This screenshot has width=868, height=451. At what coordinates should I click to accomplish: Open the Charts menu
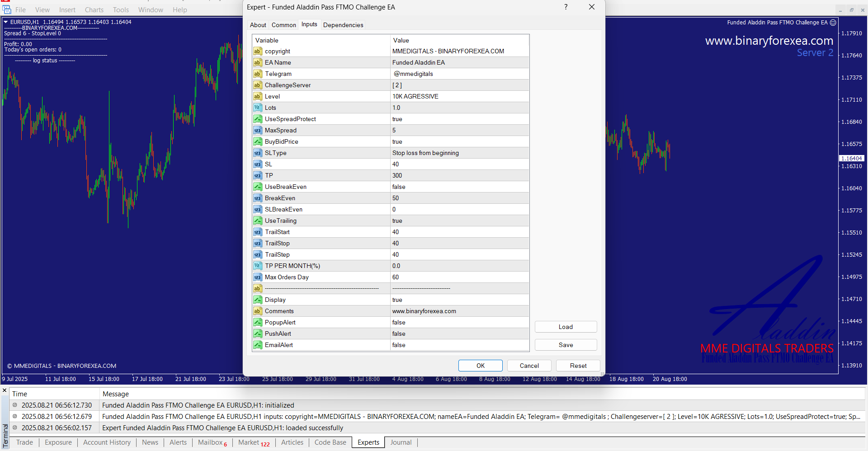(94, 10)
